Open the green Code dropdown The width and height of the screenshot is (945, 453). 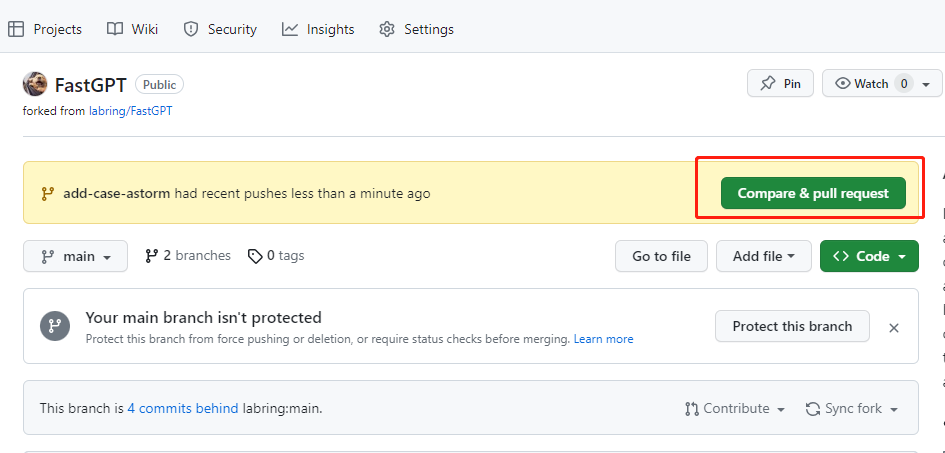[869, 256]
